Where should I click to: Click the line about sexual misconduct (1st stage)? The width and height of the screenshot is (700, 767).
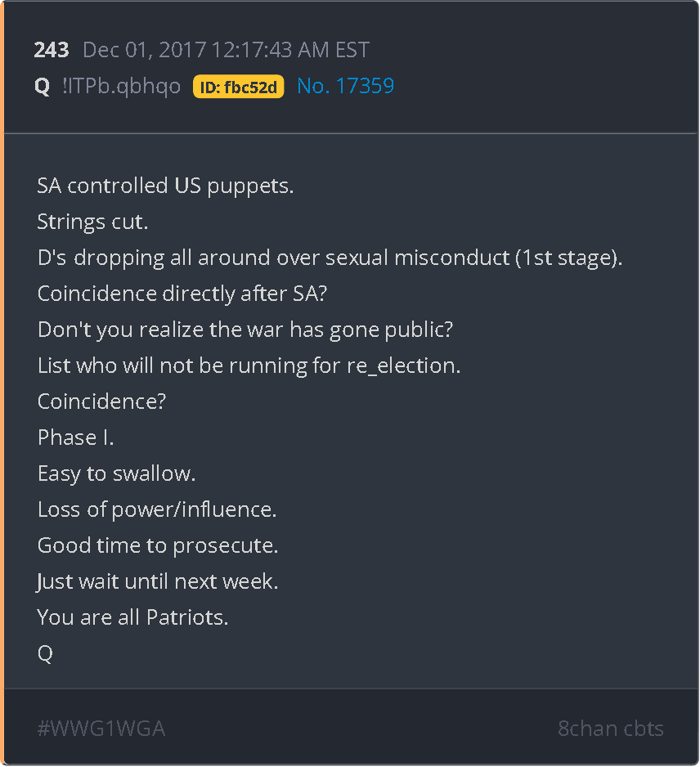(330, 258)
